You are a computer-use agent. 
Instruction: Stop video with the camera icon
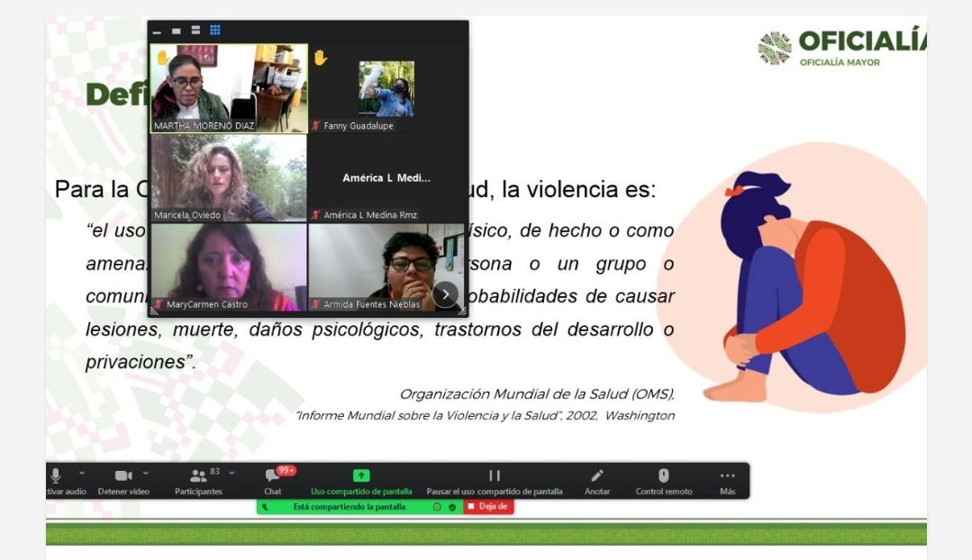[x=123, y=475]
